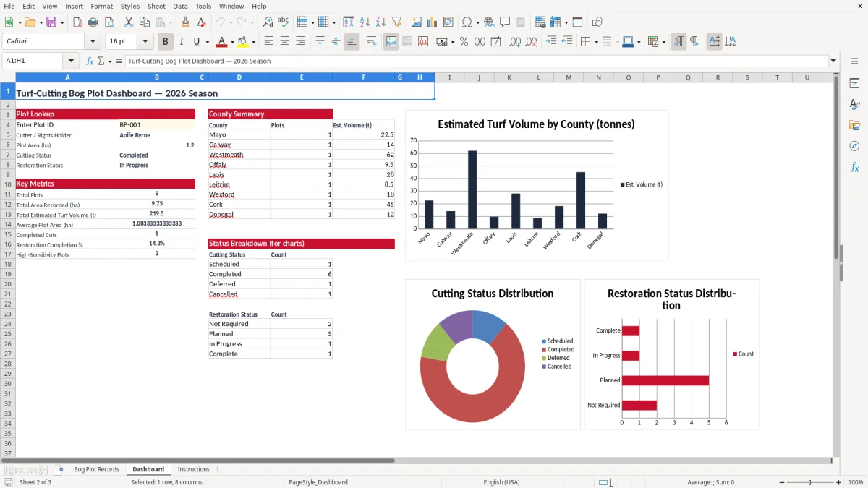This screenshot has width=868, height=488.
Task: Open sidebar Gallery icon
Action: pos(854,125)
